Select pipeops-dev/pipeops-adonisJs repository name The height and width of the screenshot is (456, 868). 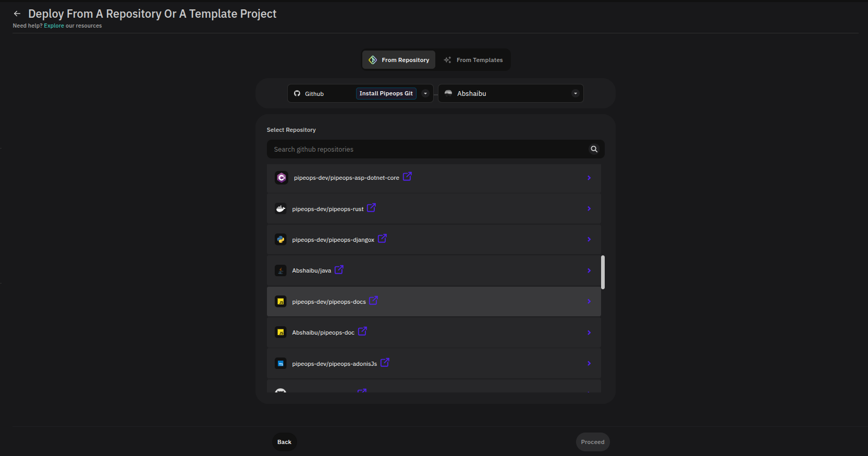coord(334,364)
